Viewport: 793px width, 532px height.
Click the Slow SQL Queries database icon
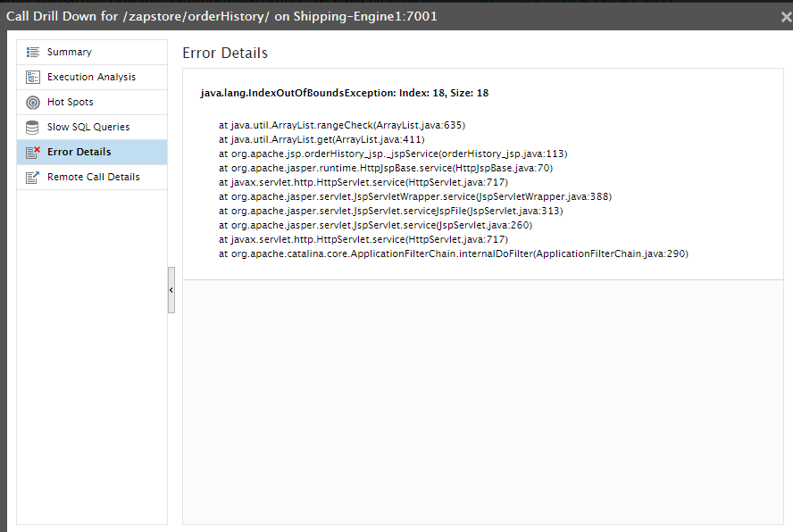coord(32,128)
